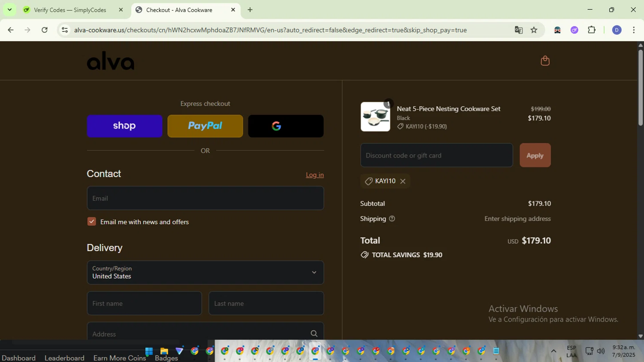Click the shipping help question-mark icon
644x362 pixels.
(392, 219)
